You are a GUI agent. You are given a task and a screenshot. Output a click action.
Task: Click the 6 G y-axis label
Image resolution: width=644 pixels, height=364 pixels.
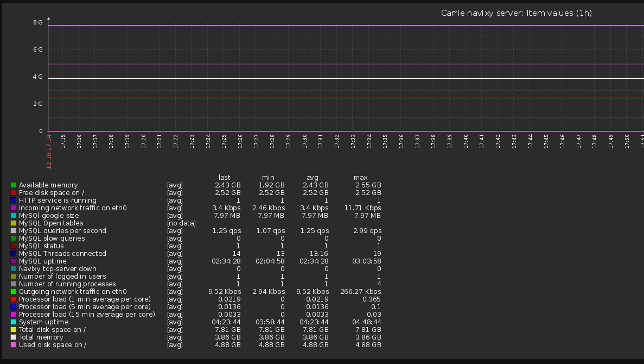[x=38, y=50]
